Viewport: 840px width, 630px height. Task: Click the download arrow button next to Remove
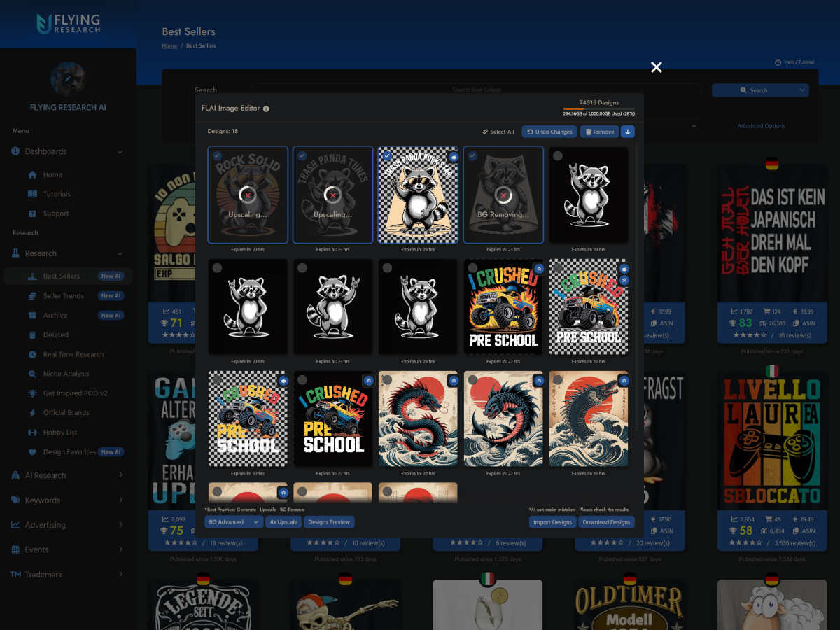click(x=627, y=132)
